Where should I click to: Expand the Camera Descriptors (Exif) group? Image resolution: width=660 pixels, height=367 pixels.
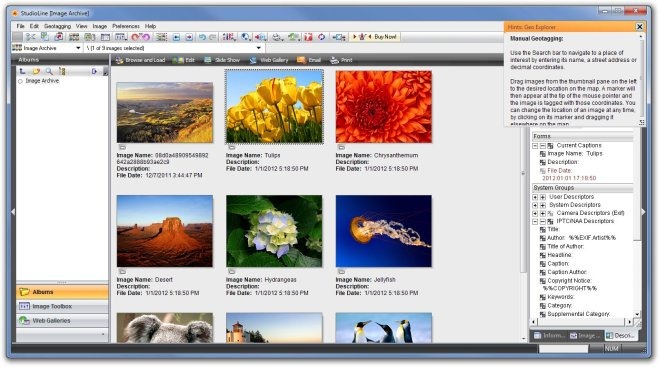535,213
